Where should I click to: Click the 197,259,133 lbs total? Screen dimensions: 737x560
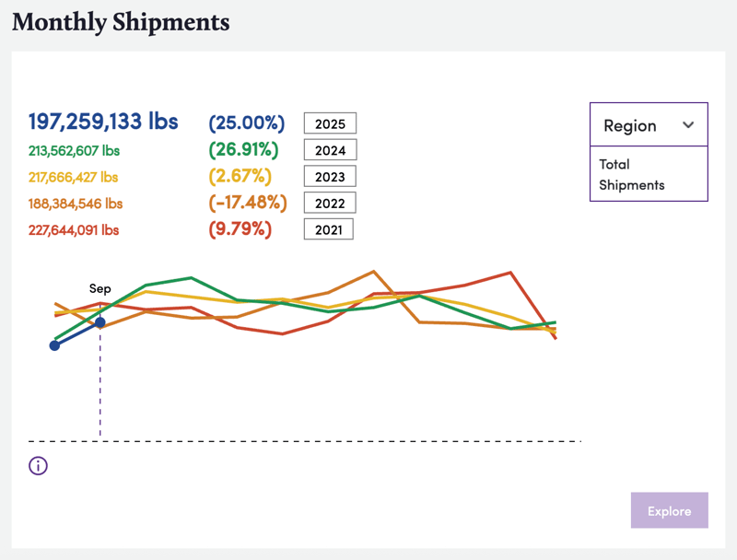[x=103, y=122]
